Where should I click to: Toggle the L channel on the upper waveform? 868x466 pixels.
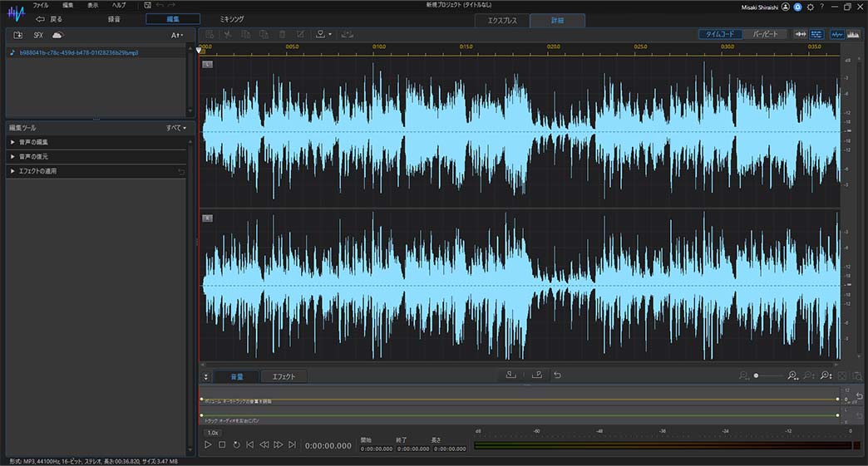pyautogui.click(x=207, y=64)
